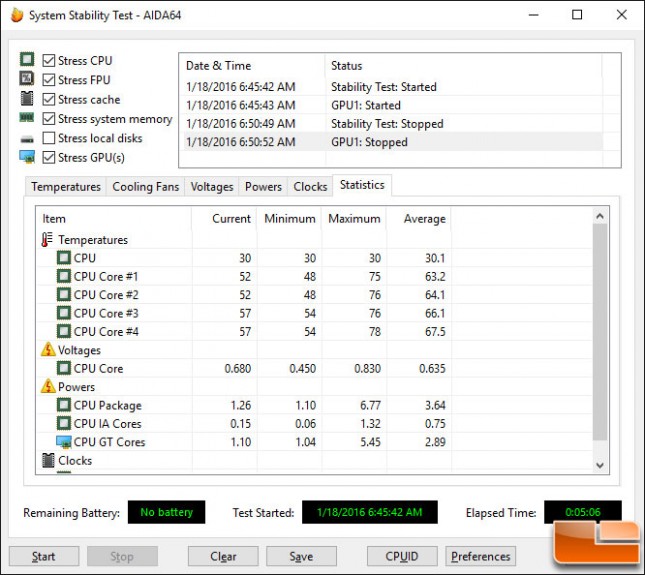Image resolution: width=645 pixels, height=575 pixels.
Task: Click the statistics scrollbar down arrow
Action: (x=600, y=465)
